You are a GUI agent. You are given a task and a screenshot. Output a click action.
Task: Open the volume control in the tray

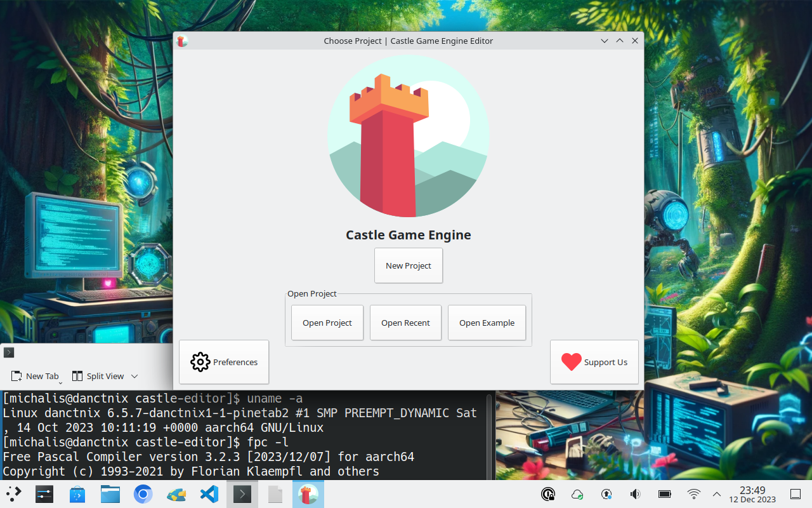click(x=635, y=494)
